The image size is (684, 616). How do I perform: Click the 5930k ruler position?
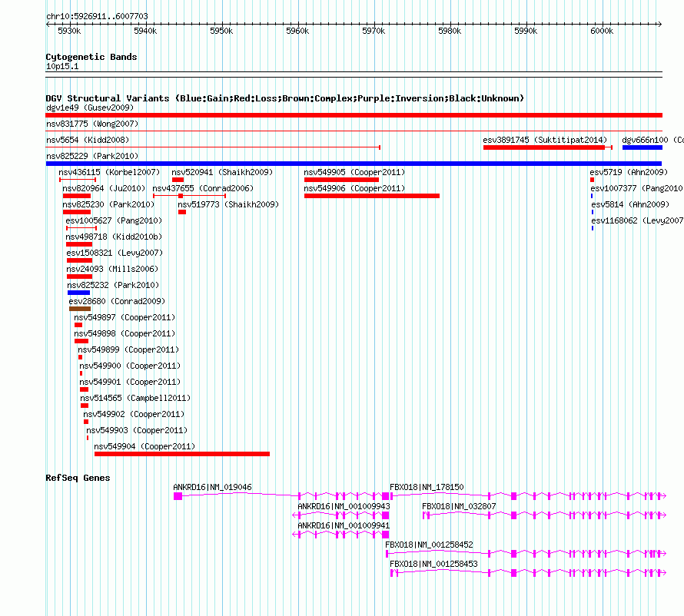69,31
